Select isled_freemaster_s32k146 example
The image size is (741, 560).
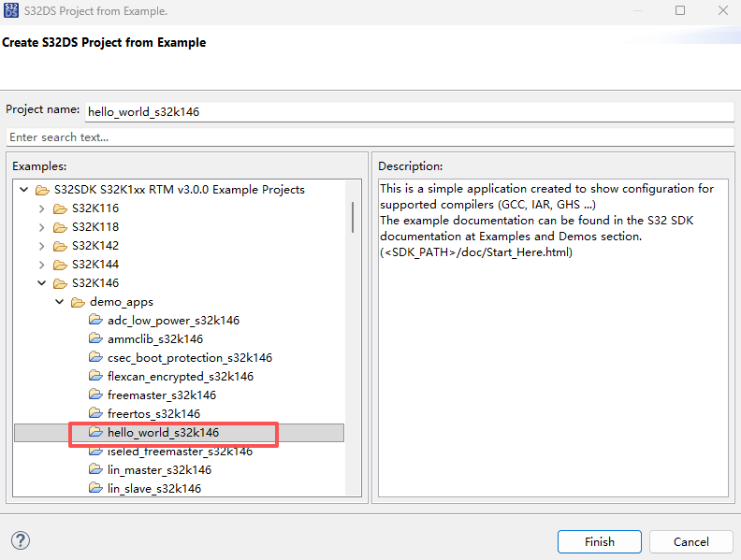180,452
